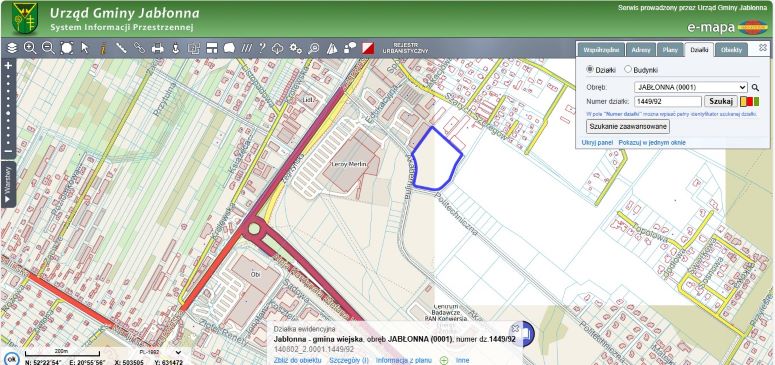Open the Obręb JABŁONNA (0001) dropdown

(690, 88)
